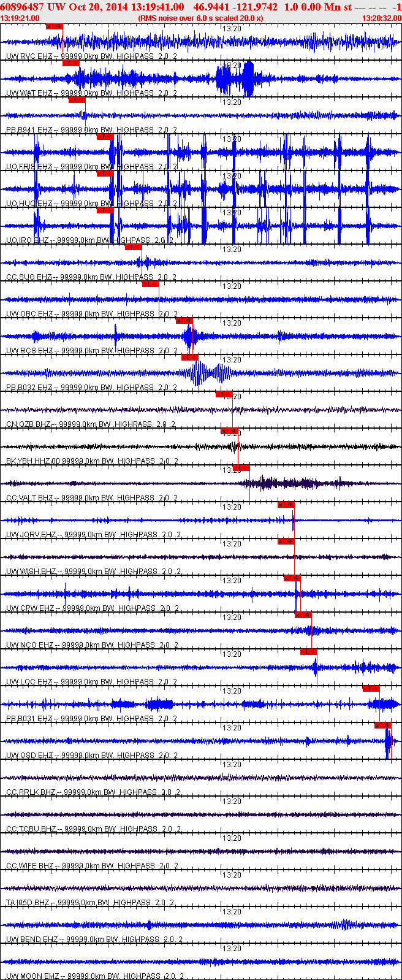Select the TA I05D BHZ station label
The image size is (402, 980).
coord(91,903)
